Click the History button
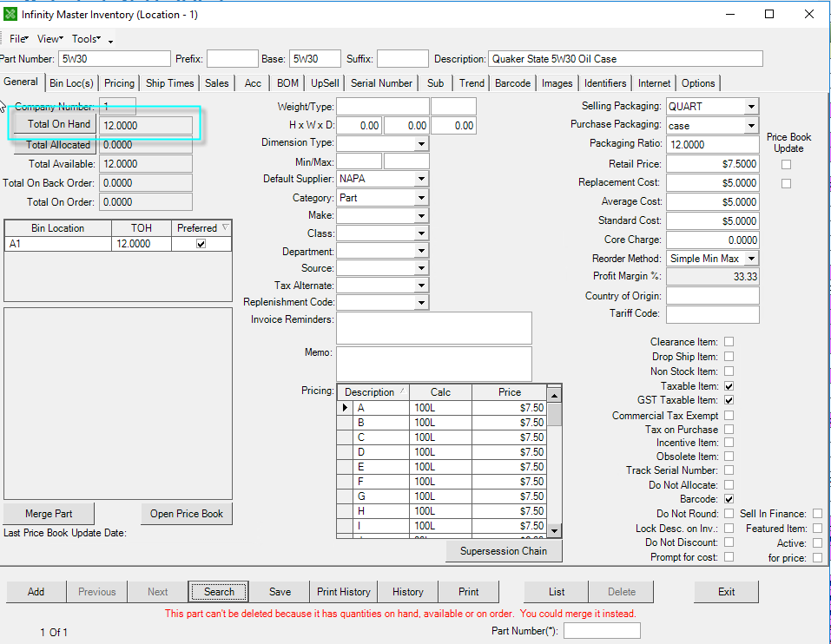Image resolution: width=831 pixels, height=644 pixels. tap(407, 592)
